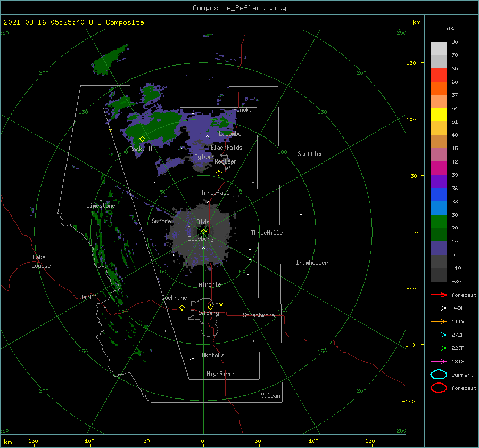Click the 80 dBZ light gray swatch
Viewport: 479px width, 448px height.
coord(439,48)
